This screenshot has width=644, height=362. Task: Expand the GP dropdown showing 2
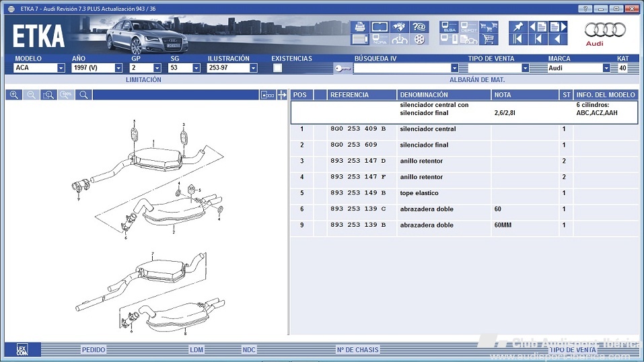pyautogui.click(x=157, y=68)
